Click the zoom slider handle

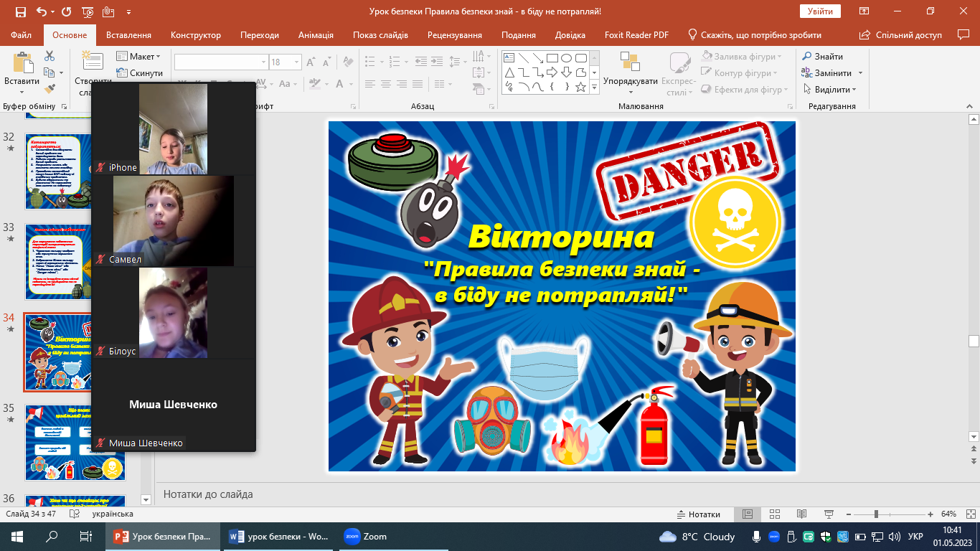coord(876,514)
